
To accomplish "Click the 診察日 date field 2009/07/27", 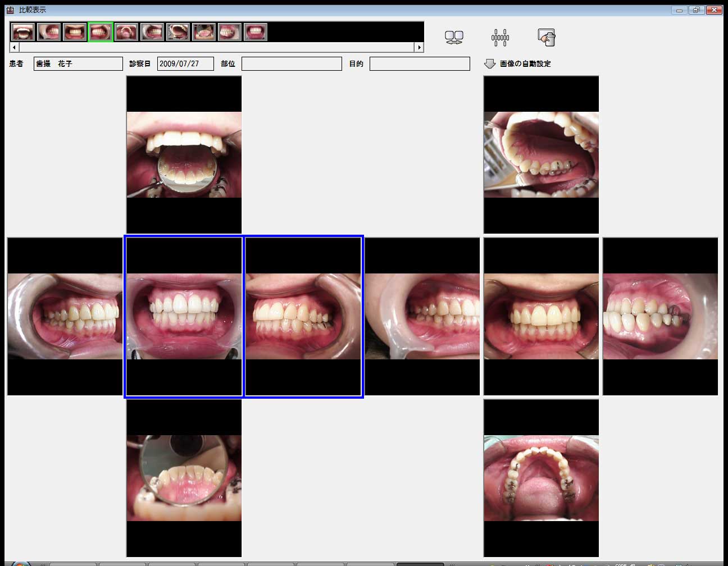I will tap(185, 64).
